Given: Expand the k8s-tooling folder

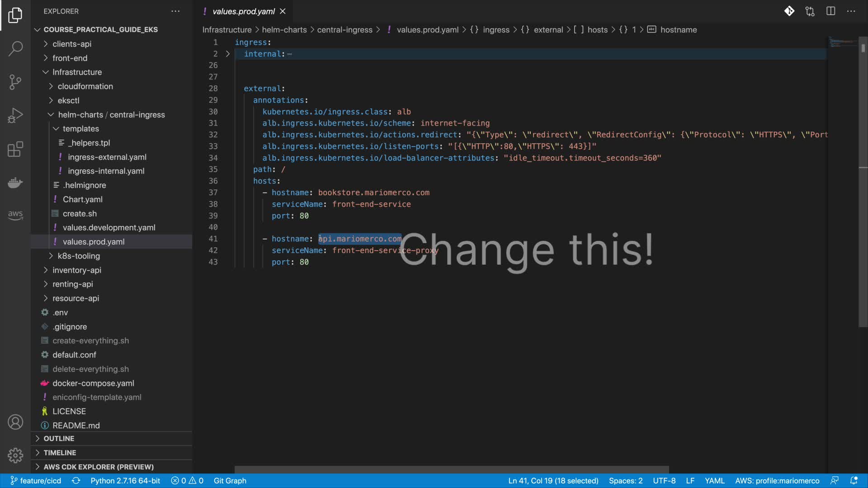Looking at the screenshot, I should coord(79,256).
